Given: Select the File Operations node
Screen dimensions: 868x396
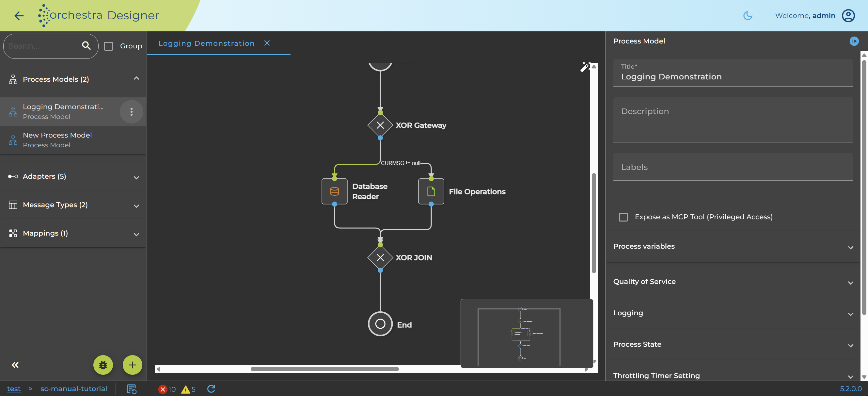Looking at the screenshot, I should pyautogui.click(x=431, y=191).
